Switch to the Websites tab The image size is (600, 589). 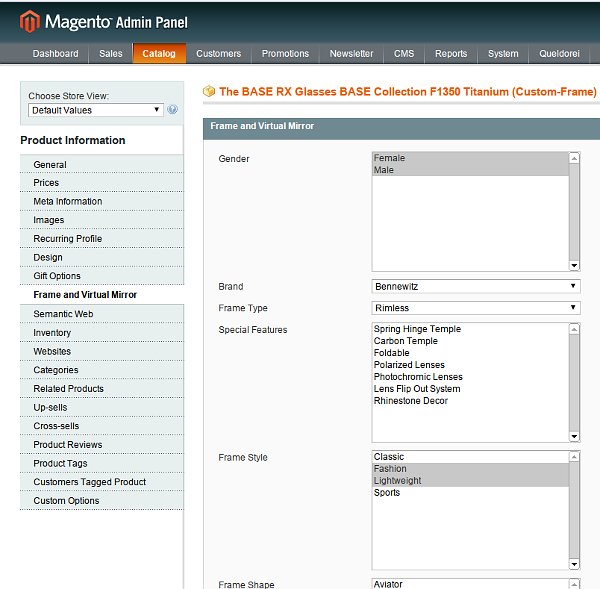(x=102, y=351)
